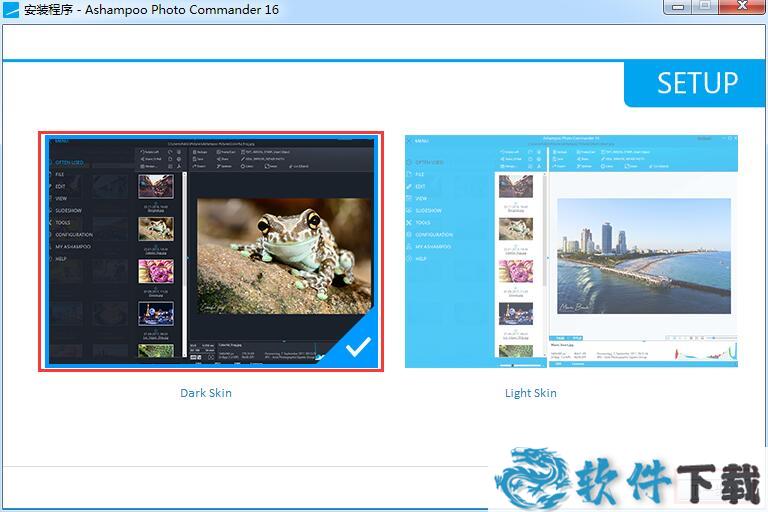
Task: Click the blue checkmark on Dark Skin
Action: pos(357,347)
